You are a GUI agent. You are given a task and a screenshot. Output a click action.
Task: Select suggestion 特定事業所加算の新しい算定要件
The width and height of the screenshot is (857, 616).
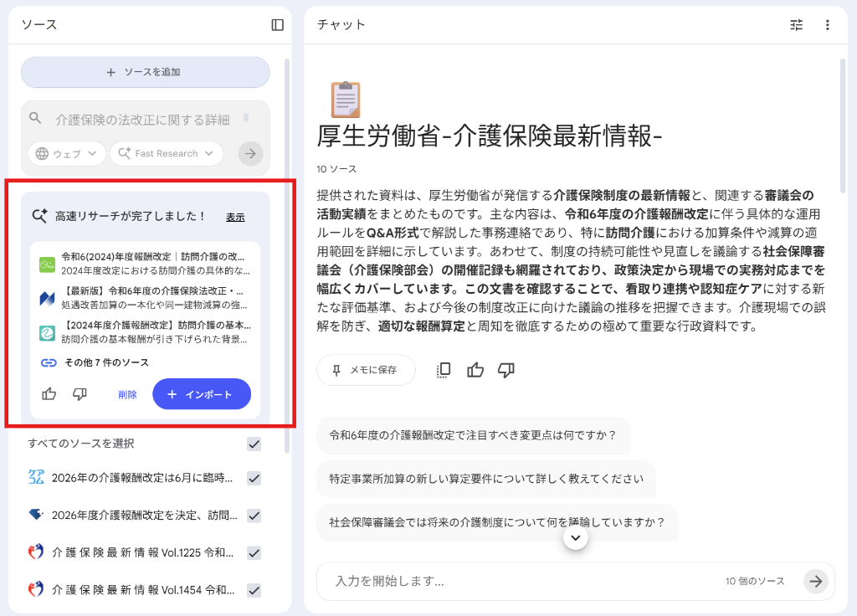point(486,479)
